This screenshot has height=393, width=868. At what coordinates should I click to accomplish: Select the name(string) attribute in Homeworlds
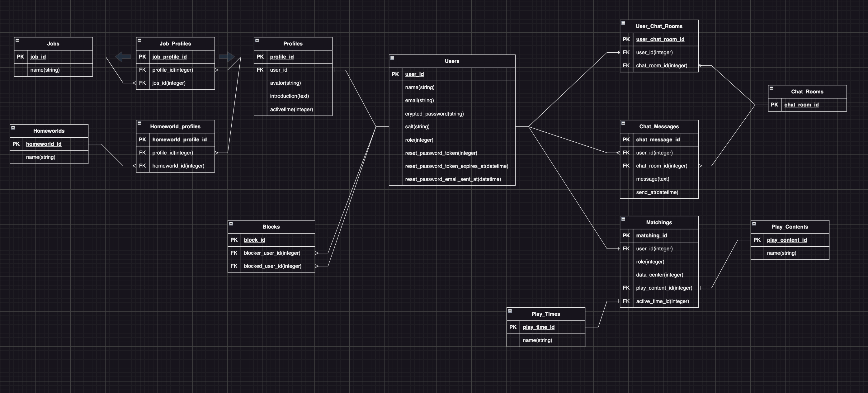pos(40,157)
